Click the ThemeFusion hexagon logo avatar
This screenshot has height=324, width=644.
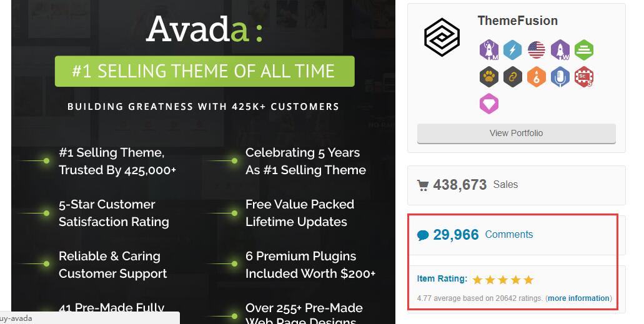442,37
